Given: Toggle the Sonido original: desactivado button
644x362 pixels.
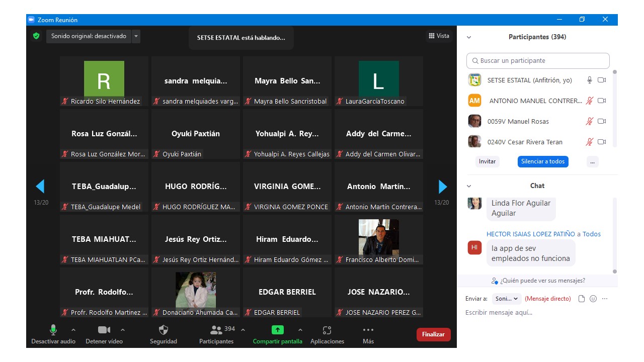Looking at the screenshot, I should (89, 36).
